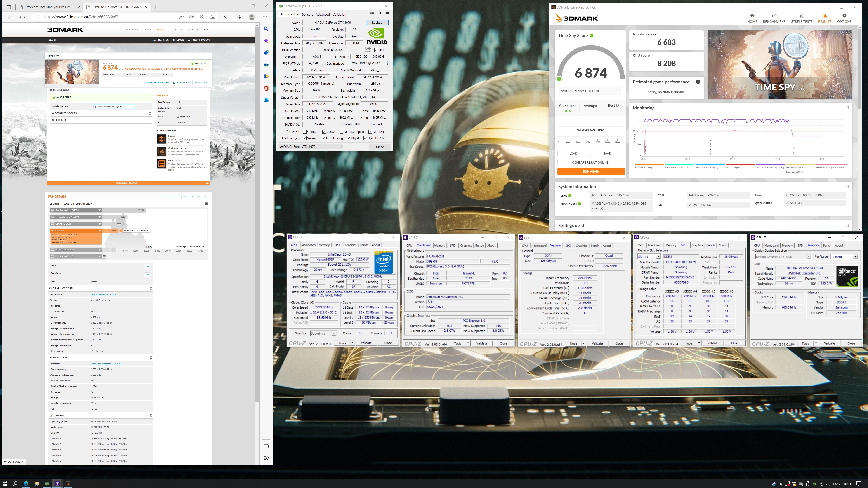Click GPU-Z Lookup button
868x488 pixels.
pyautogui.click(x=377, y=23)
